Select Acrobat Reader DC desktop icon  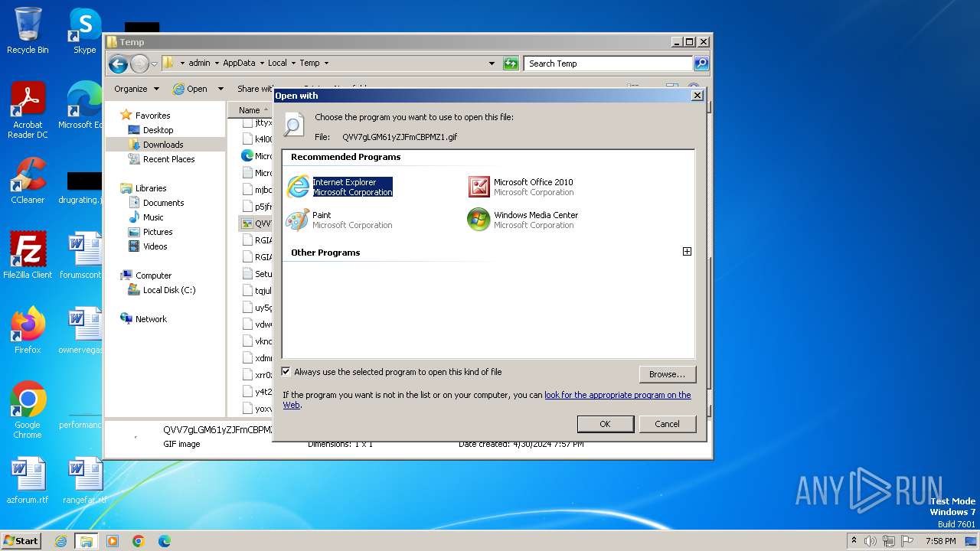click(x=28, y=110)
